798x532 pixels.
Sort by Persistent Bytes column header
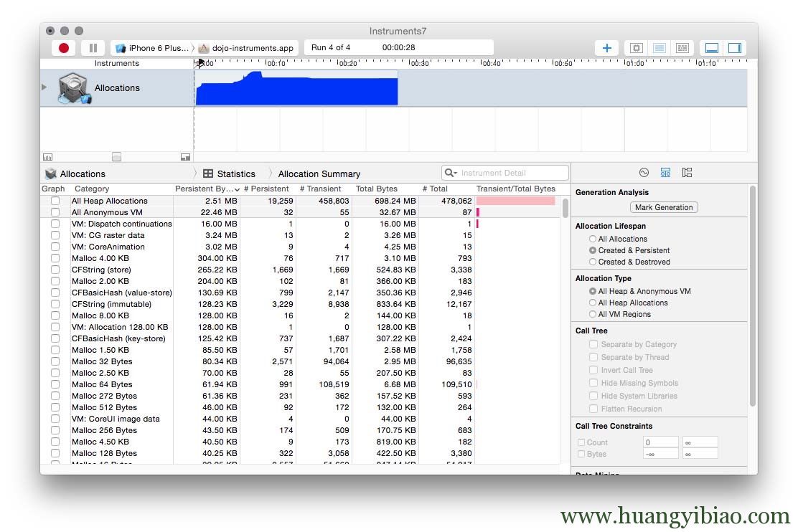207,189
